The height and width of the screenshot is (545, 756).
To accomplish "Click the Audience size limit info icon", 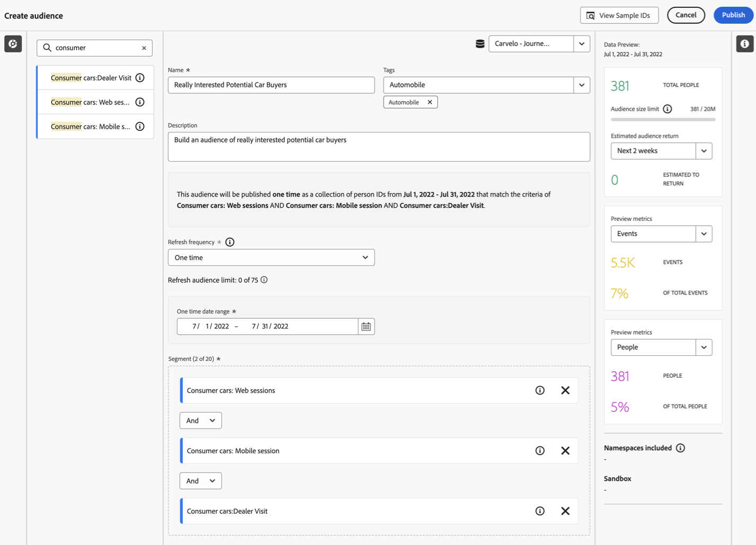I will (x=668, y=109).
